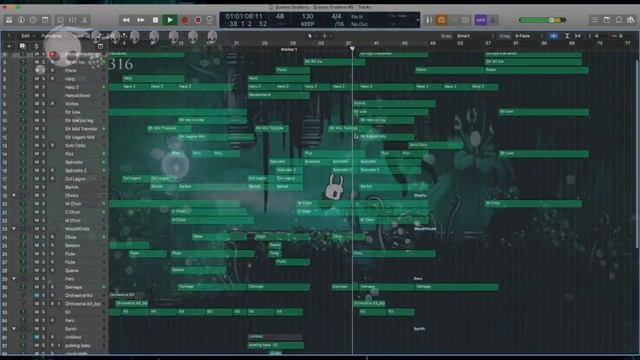Click the Duplicate Track icon
Image resolution: width=640 pixels, height=360 pixels.
pos(22,46)
